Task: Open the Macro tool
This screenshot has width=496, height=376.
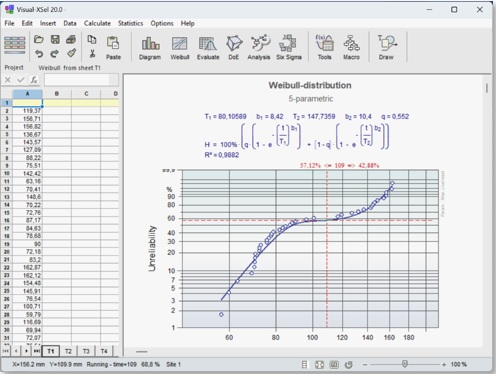Action: point(351,48)
